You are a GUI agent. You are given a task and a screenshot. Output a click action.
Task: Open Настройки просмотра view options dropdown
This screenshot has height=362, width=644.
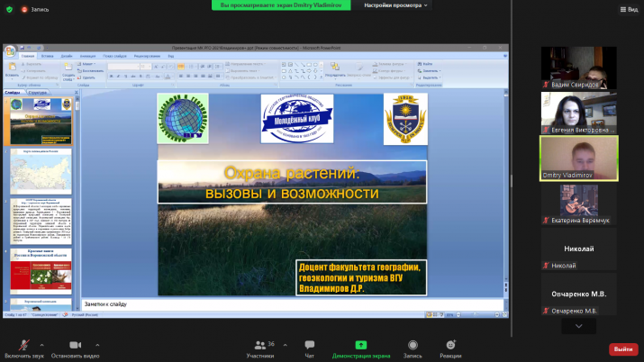click(x=395, y=5)
